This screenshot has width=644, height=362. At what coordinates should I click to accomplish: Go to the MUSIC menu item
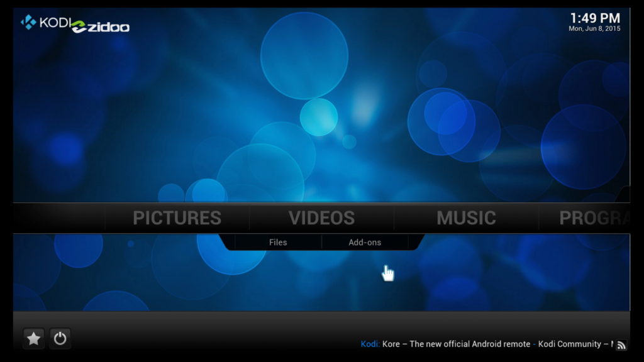pos(466,218)
